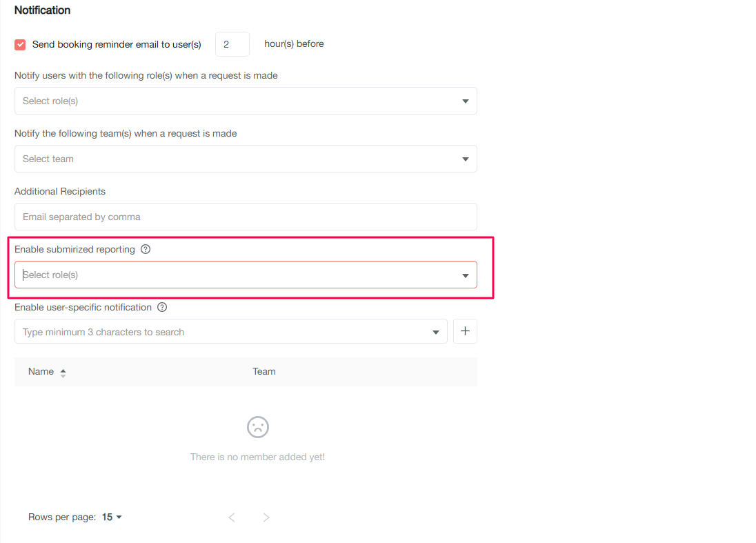
Task: Select the Name column header
Action: point(41,371)
